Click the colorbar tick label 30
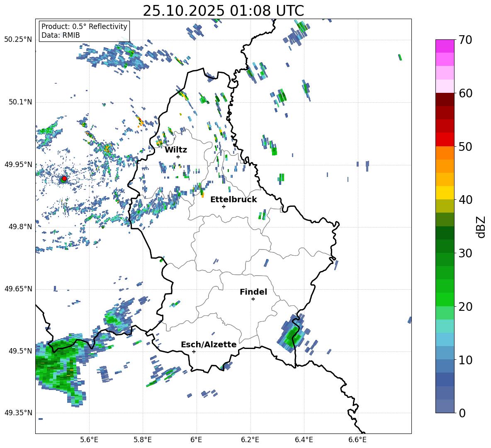This screenshot has height=448, width=491. pos(465,253)
